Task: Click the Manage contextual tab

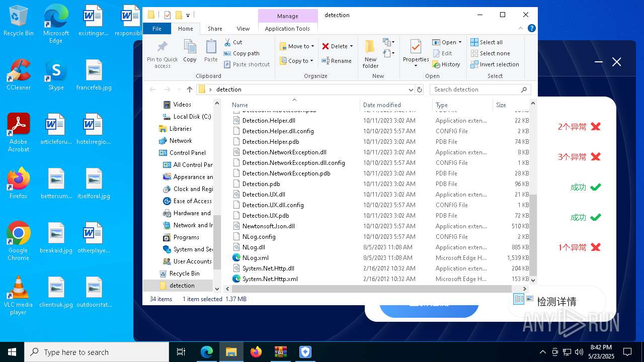Action: [288, 16]
